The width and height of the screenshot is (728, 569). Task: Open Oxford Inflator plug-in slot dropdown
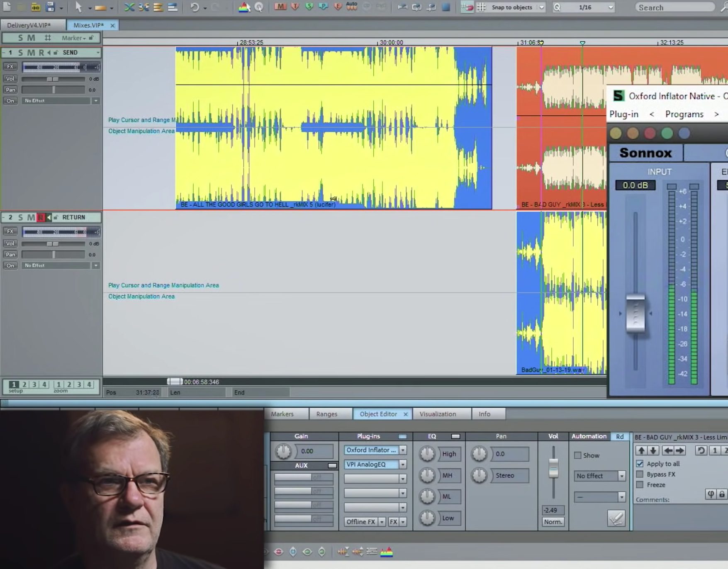[x=403, y=450]
